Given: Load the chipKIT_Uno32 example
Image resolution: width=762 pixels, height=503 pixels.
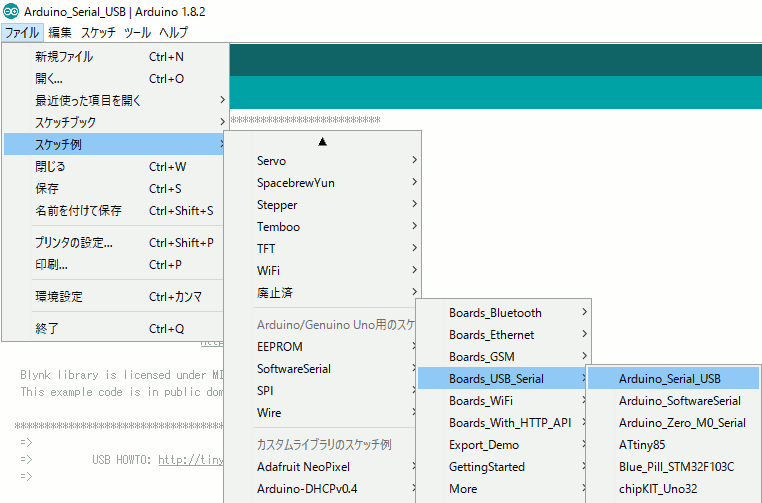Looking at the screenshot, I should (x=673, y=488).
